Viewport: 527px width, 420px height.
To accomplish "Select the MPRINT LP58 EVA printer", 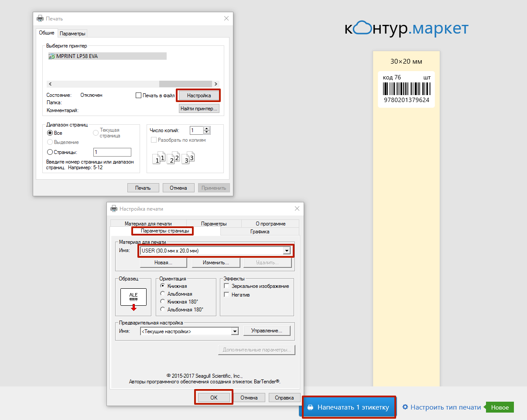I will coord(107,56).
